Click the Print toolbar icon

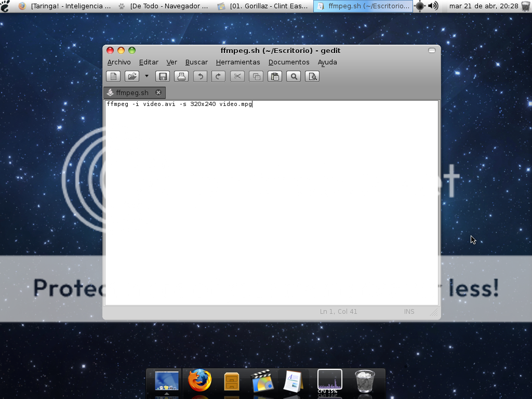181,76
